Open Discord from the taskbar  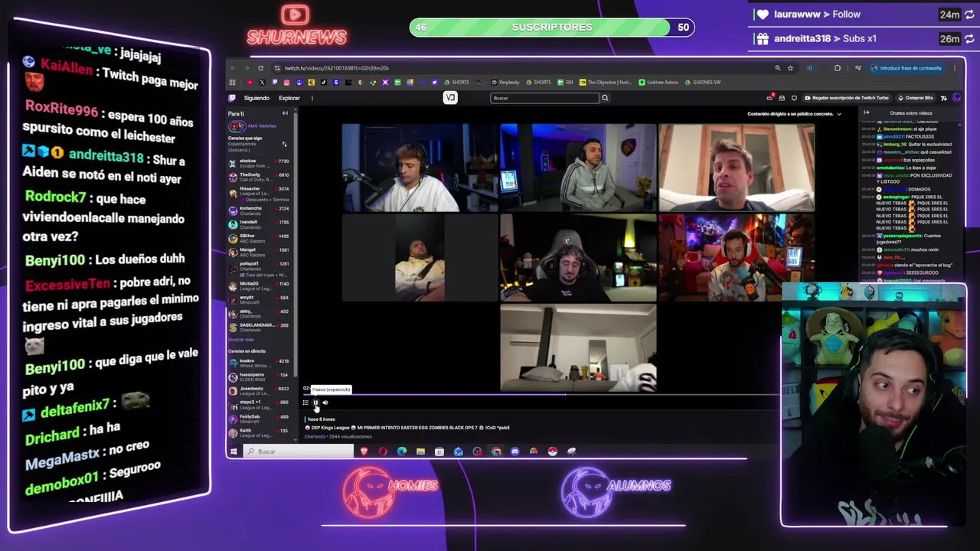pyautogui.click(x=514, y=452)
